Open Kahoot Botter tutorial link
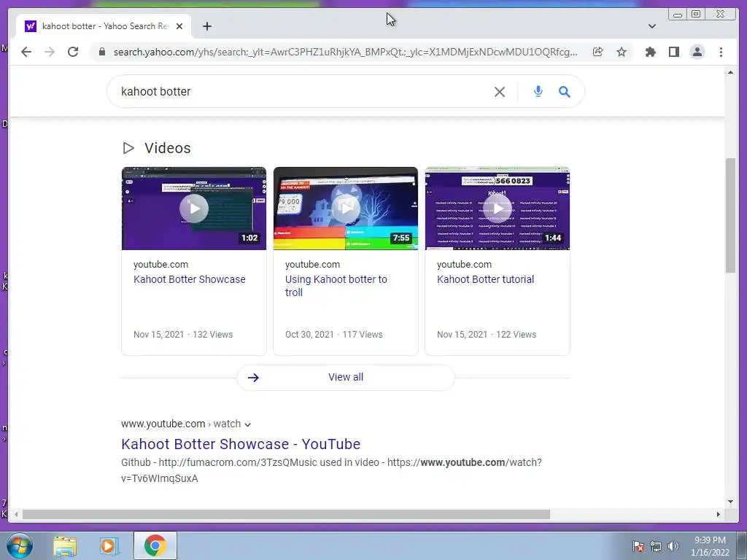This screenshot has height=560, width=747. (485, 279)
